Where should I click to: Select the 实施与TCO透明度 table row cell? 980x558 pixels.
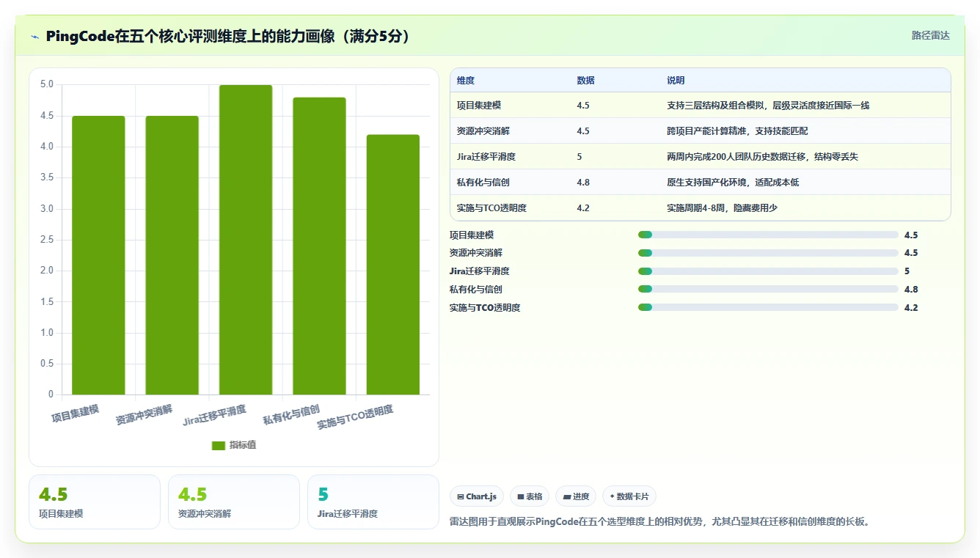pyautogui.click(x=491, y=208)
